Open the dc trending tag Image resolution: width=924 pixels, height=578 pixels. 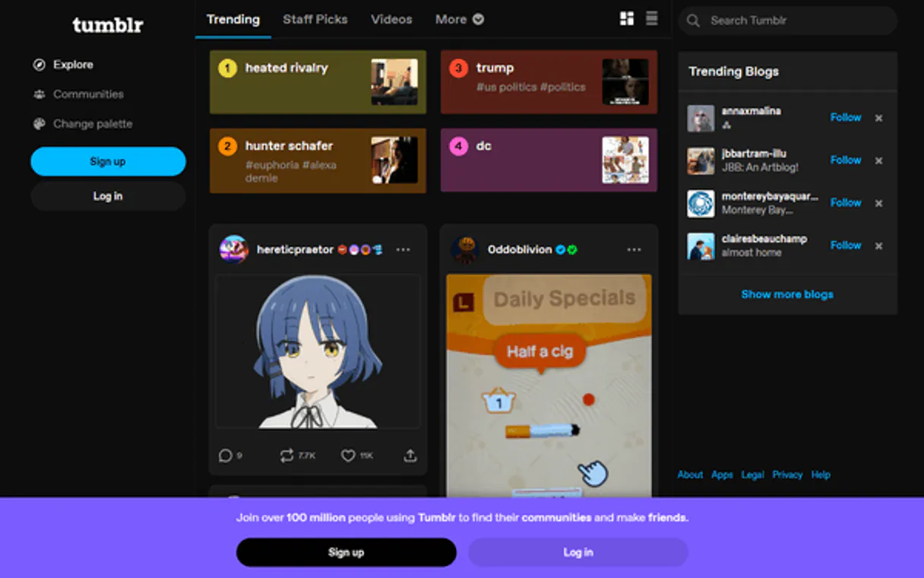[549, 160]
